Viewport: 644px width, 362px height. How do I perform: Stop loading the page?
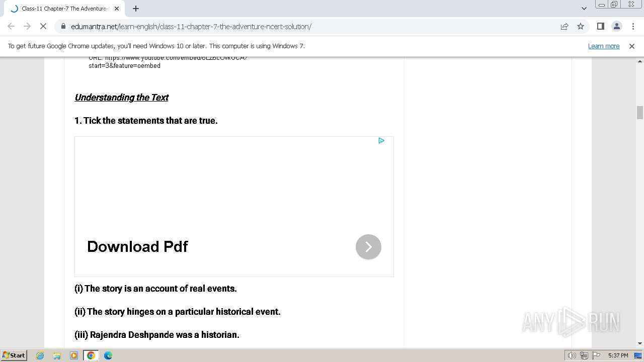pos(43,26)
